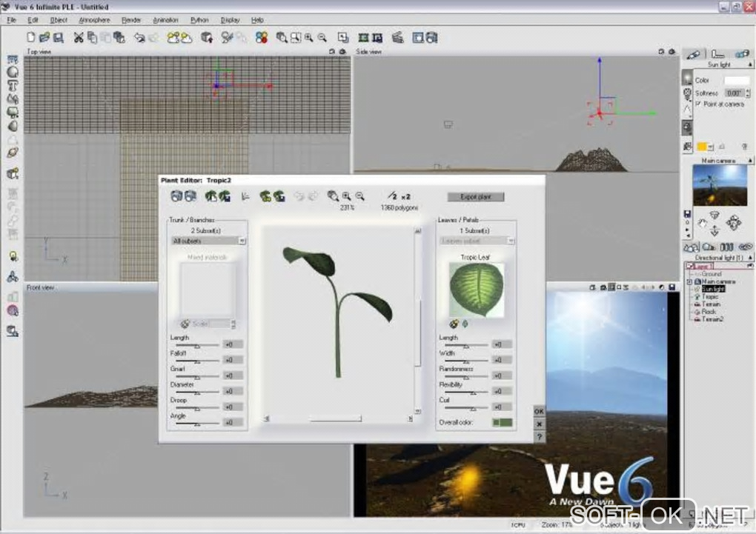Screen dimensions: 756x534
Task: Cancel Plant Editor with X button
Action: click(x=539, y=424)
